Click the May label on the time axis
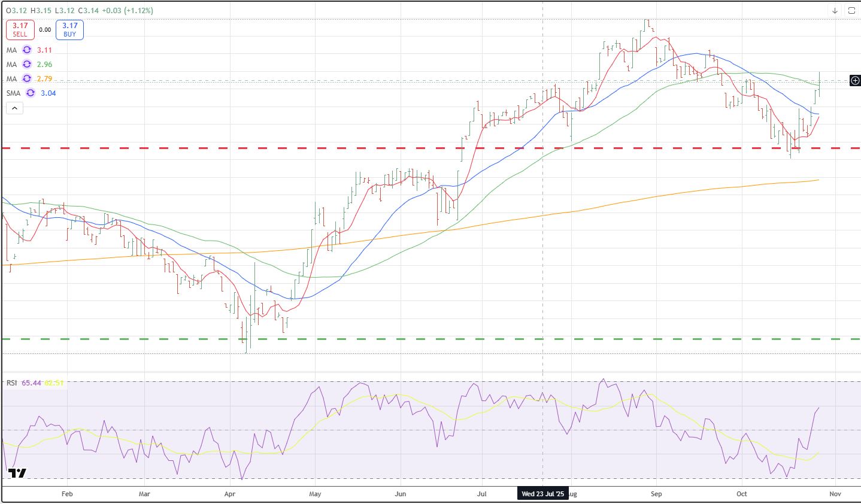 [x=316, y=494]
